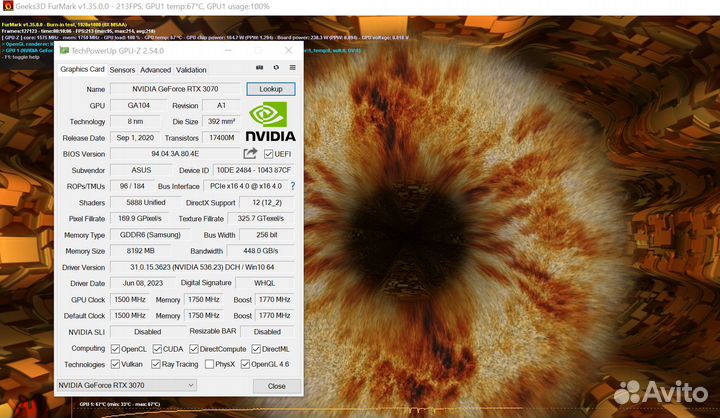Click the Lookup button
Image resolution: width=720 pixels, height=418 pixels.
(271, 89)
